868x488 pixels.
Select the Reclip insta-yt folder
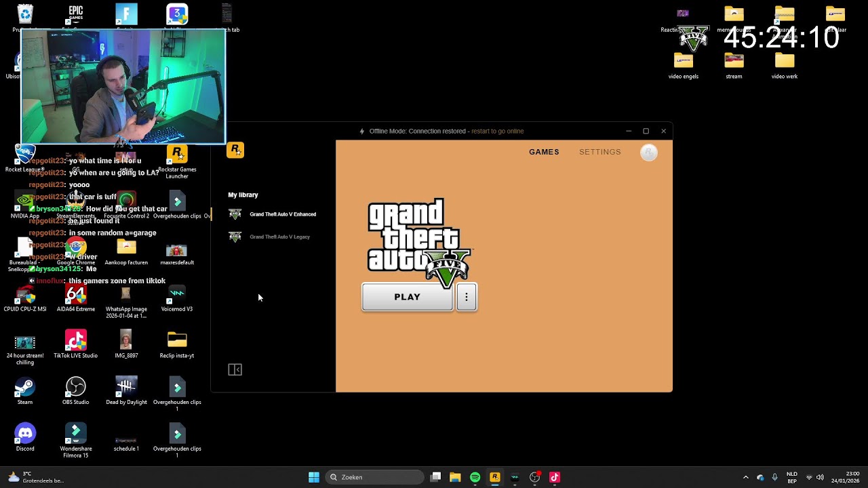click(177, 344)
